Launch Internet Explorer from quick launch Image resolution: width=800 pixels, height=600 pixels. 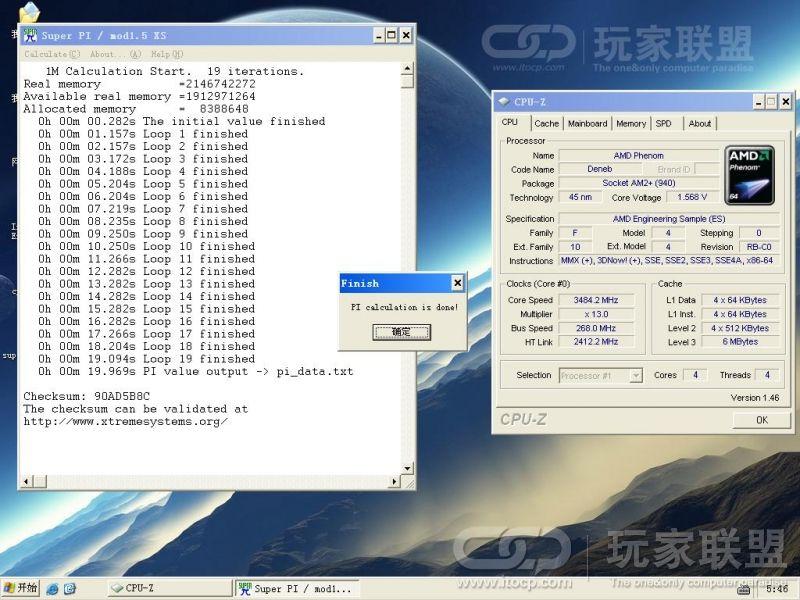point(52,588)
